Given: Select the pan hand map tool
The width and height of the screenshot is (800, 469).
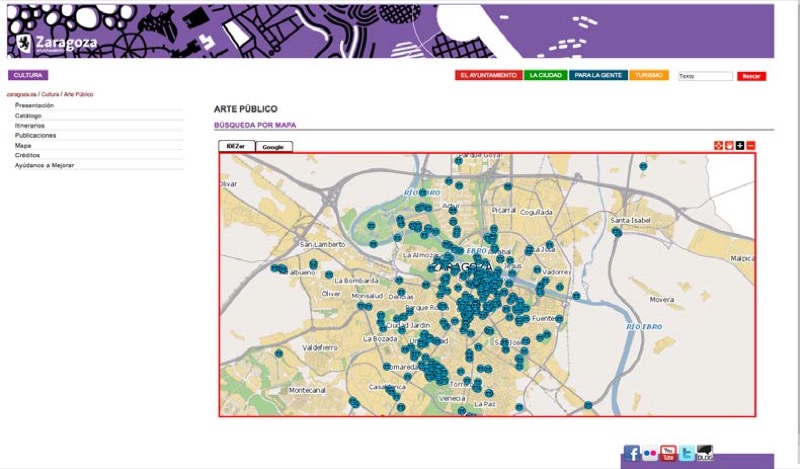Looking at the screenshot, I should (x=729, y=146).
